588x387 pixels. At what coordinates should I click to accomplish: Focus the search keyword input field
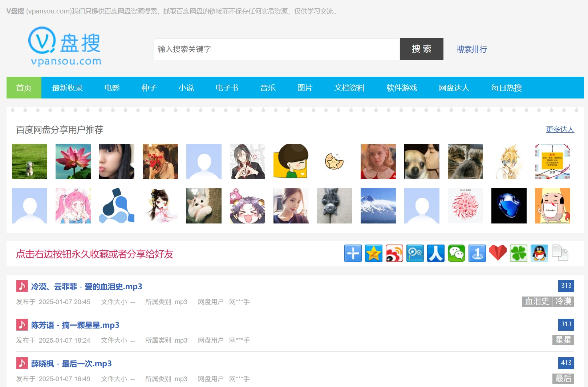(x=276, y=49)
